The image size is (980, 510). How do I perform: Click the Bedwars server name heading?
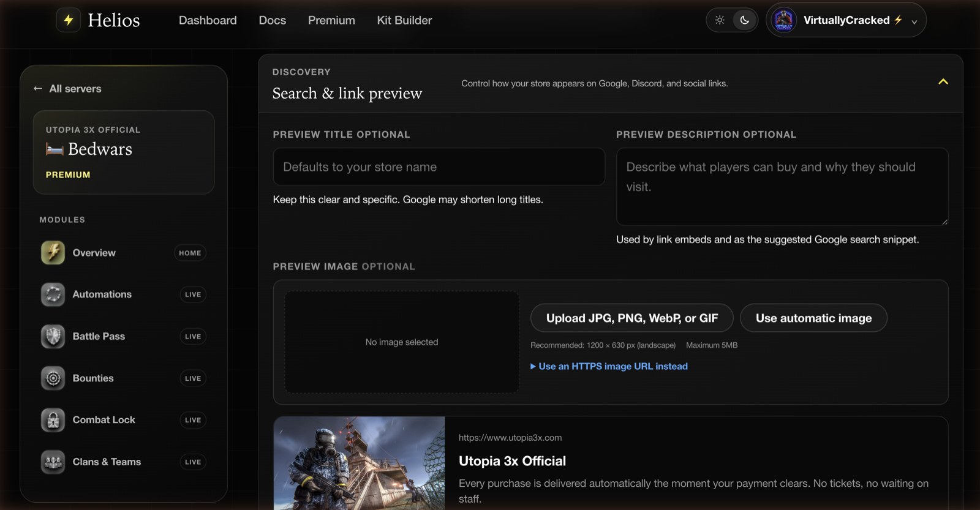pos(100,149)
